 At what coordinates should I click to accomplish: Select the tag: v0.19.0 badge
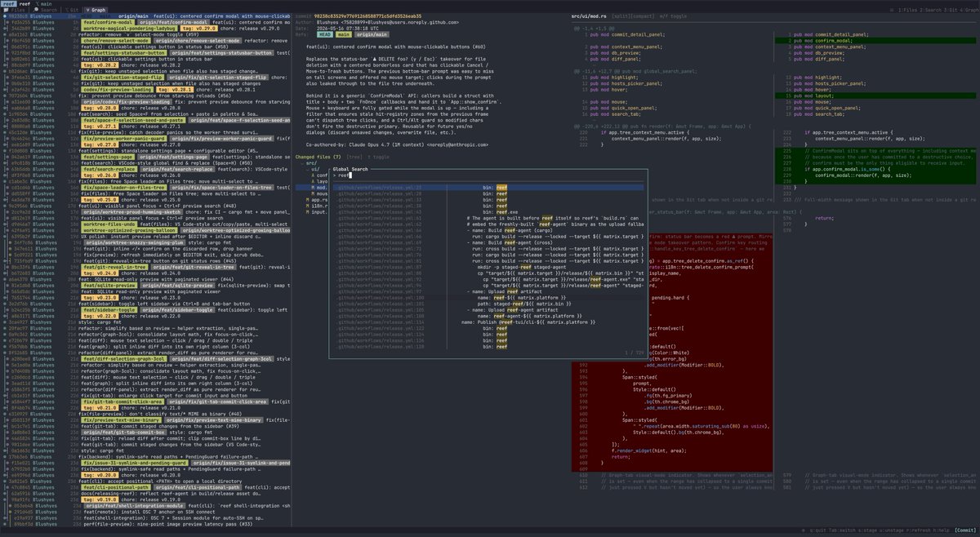pos(100,499)
